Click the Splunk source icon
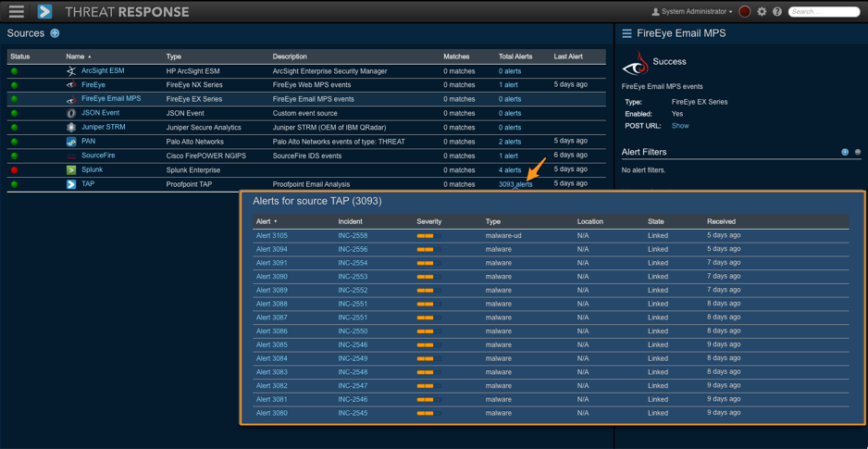The width and height of the screenshot is (868, 449). coord(71,170)
